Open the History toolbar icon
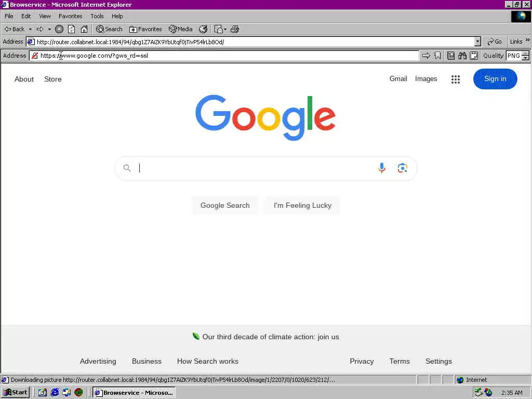 click(x=203, y=29)
